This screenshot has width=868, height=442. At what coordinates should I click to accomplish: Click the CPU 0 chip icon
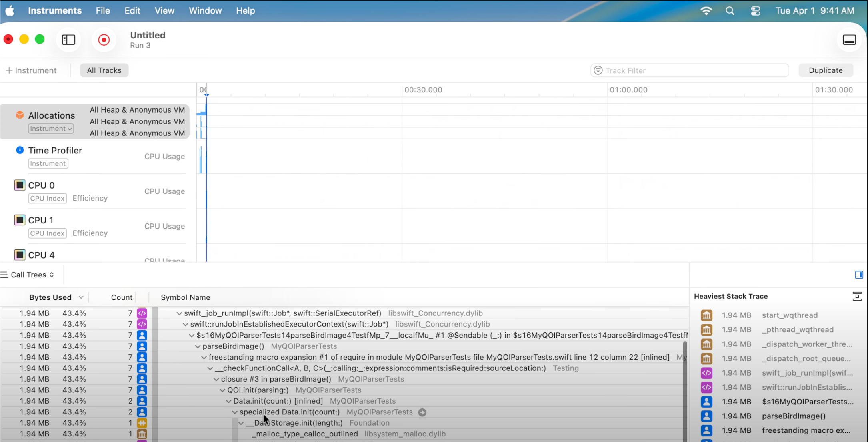pos(20,185)
